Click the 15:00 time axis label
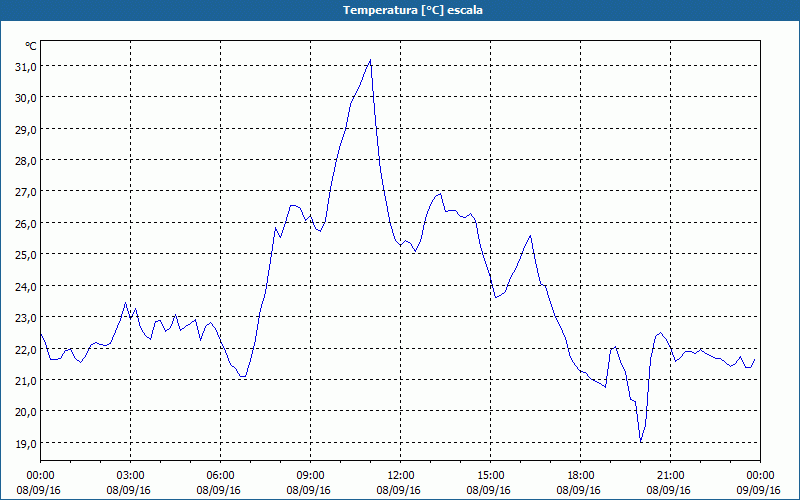Screen dimensions: 800x500 (x=490, y=476)
